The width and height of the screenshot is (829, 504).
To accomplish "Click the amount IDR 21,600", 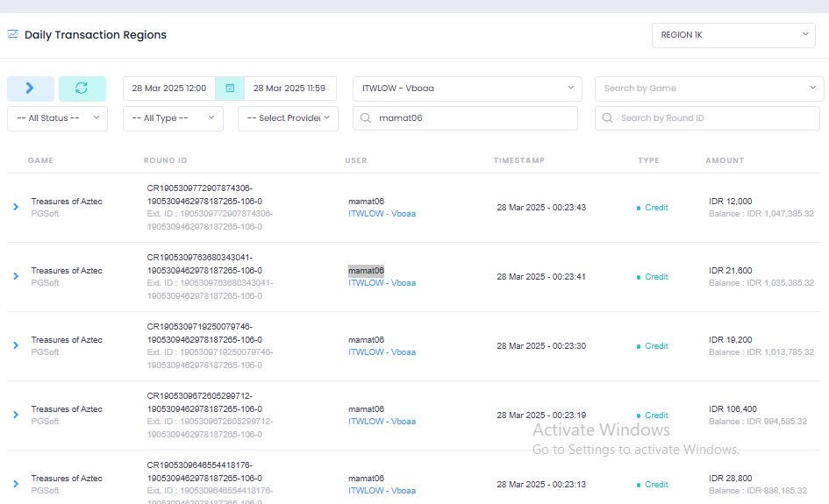I will (730, 271).
